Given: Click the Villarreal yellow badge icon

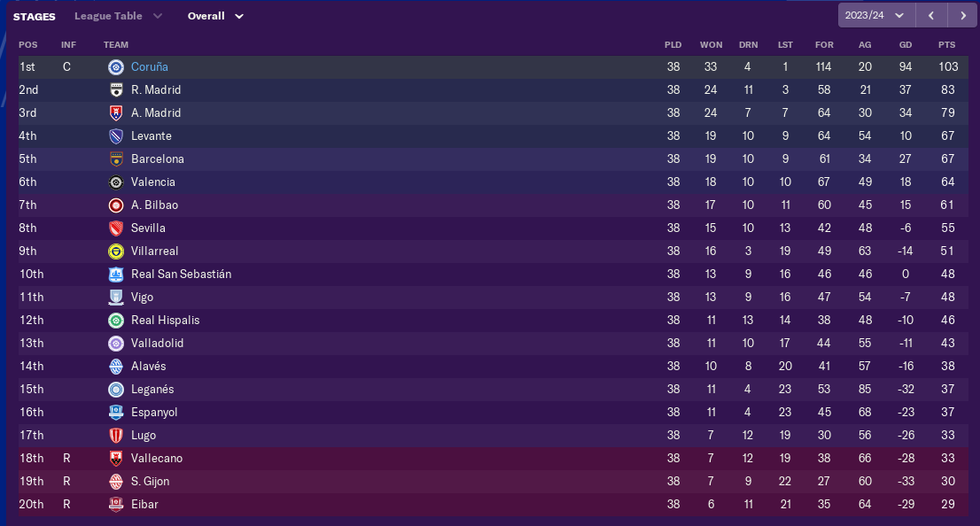Looking at the screenshot, I should pyautogui.click(x=115, y=251).
